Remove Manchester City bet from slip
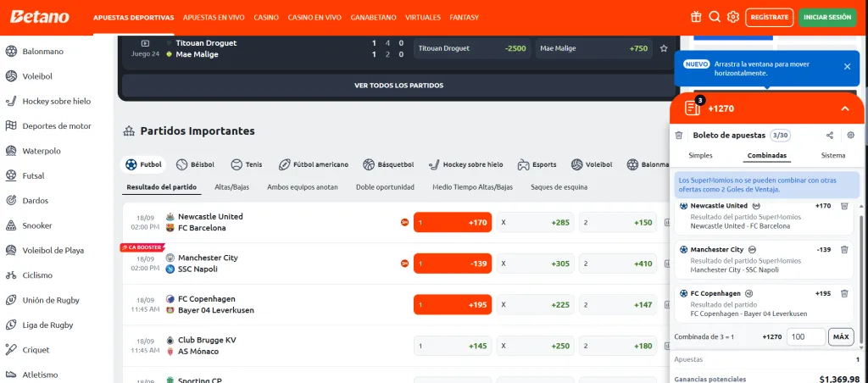This screenshot has width=868, height=383. [x=844, y=250]
